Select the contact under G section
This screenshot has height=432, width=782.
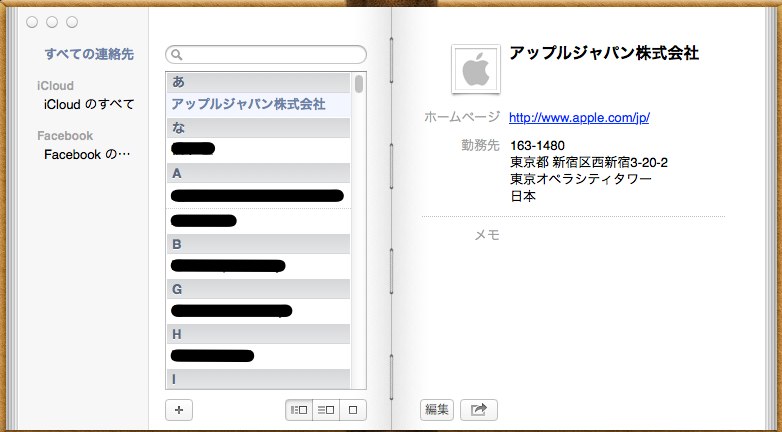coord(258,311)
